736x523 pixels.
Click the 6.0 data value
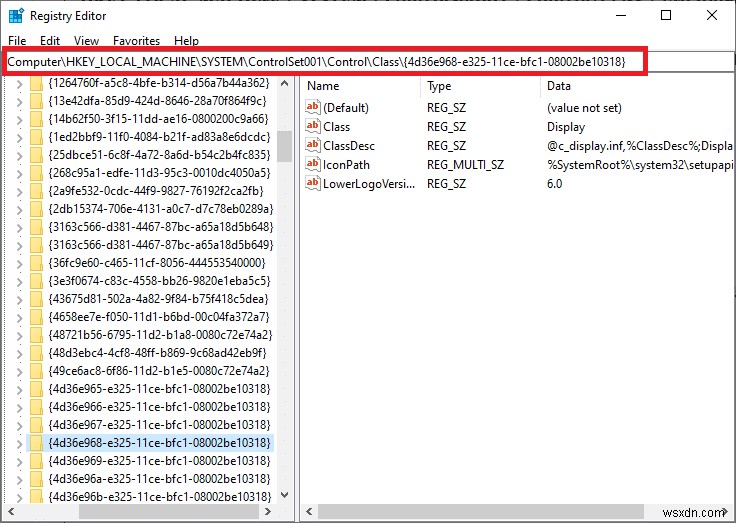pyautogui.click(x=554, y=184)
